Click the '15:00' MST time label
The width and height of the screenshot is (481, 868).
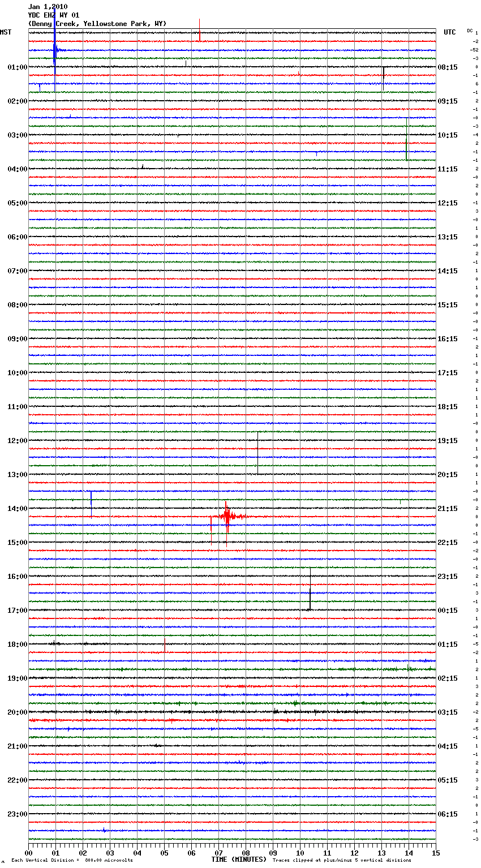(x=18, y=543)
